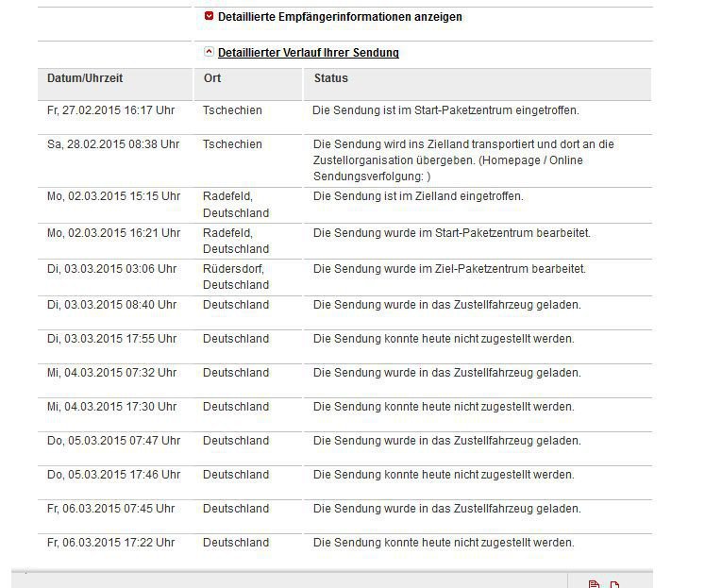Click right red document icon at bottom
The image size is (705, 588).
(614, 585)
